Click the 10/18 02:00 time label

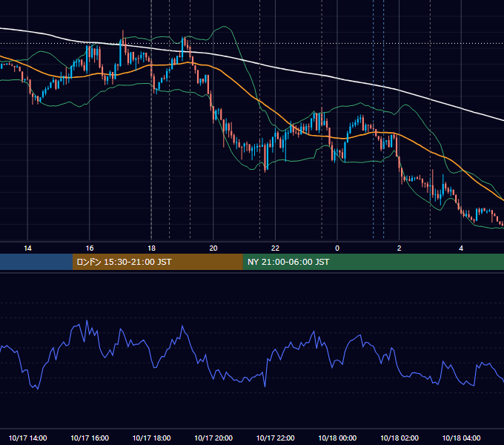click(399, 438)
